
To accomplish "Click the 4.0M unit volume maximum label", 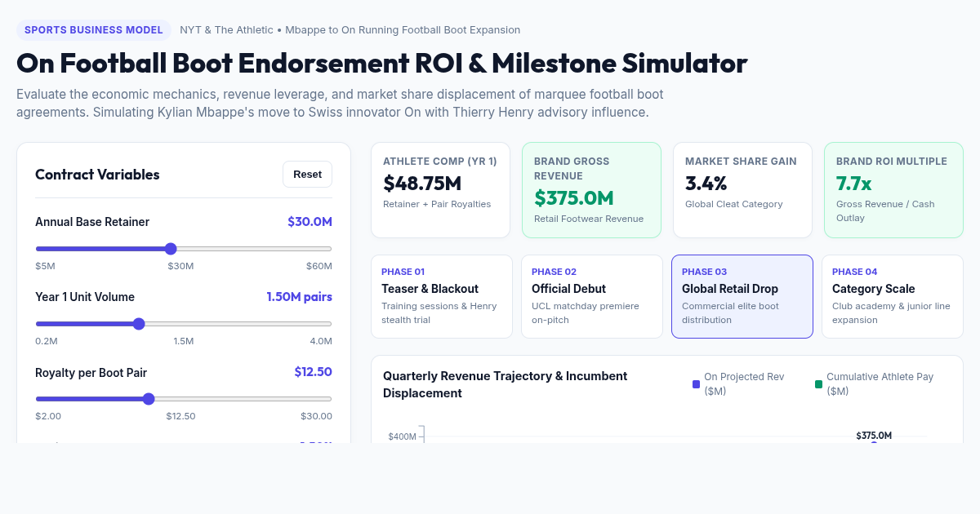I will coord(321,341).
